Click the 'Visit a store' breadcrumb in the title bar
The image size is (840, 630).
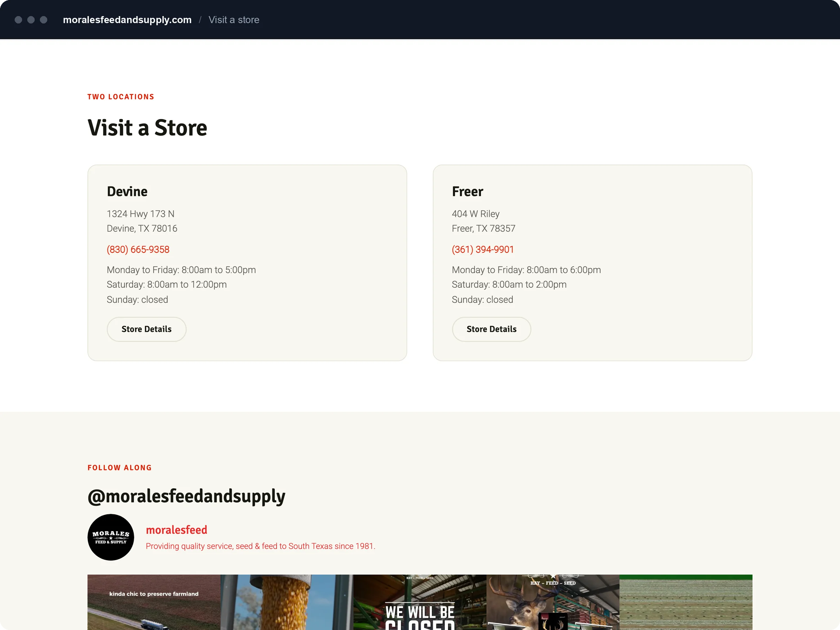pyautogui.click(x=234, y=20)
